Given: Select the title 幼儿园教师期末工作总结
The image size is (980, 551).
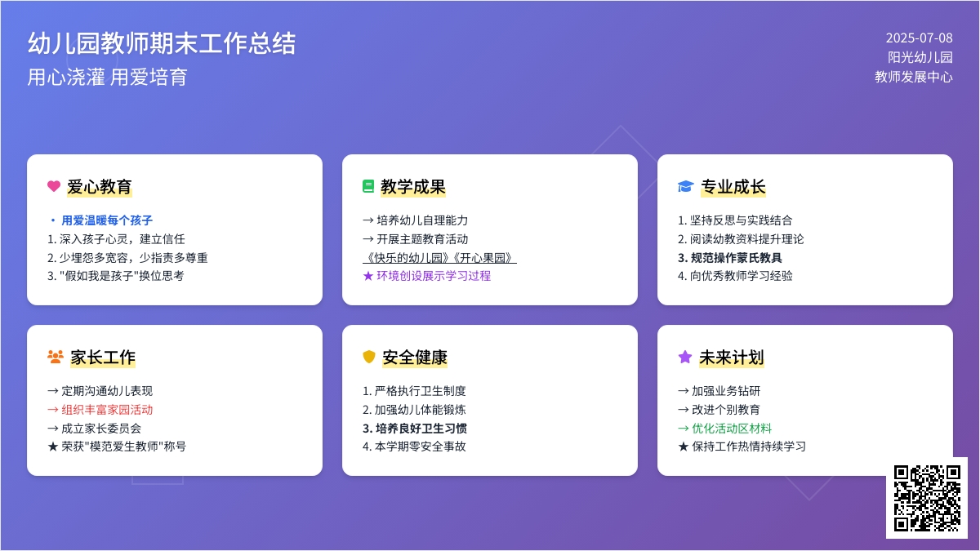Looking at the screenshot, I should click(x=162, y=43).
